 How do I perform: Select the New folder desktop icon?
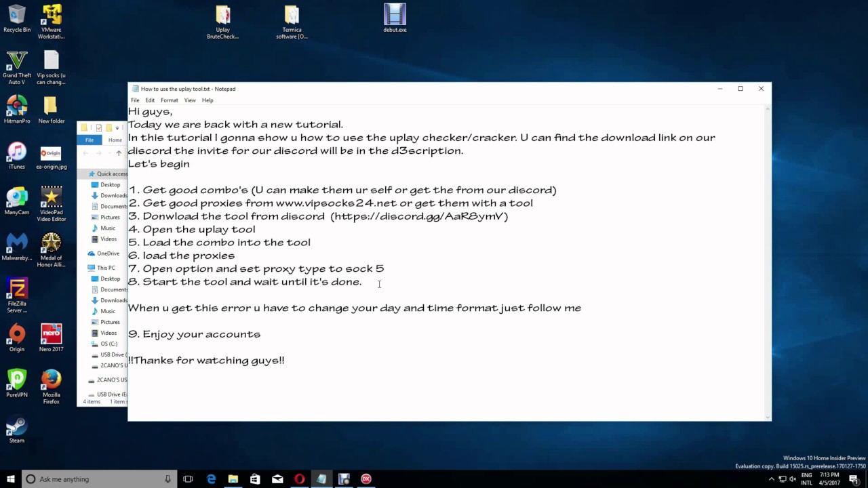tap(52, 110)
